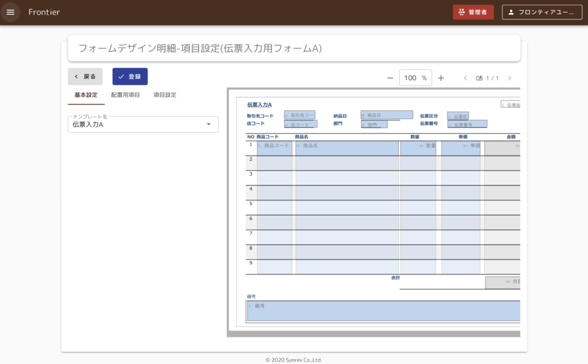Select the 商品名 cell in row 1
The image size is (588, 364).
347,148
